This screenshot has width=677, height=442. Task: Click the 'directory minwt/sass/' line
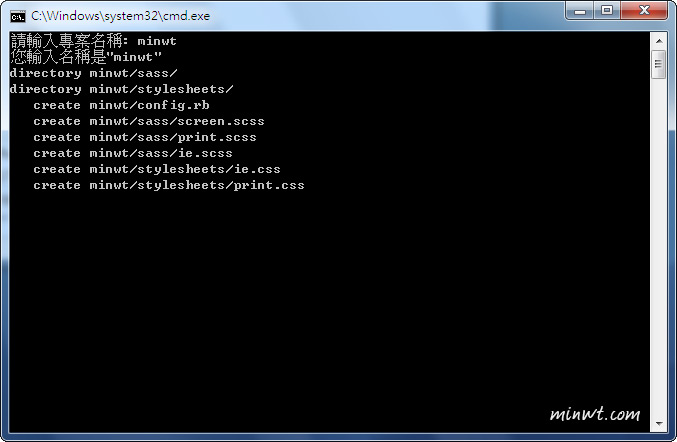pos(94,73)
